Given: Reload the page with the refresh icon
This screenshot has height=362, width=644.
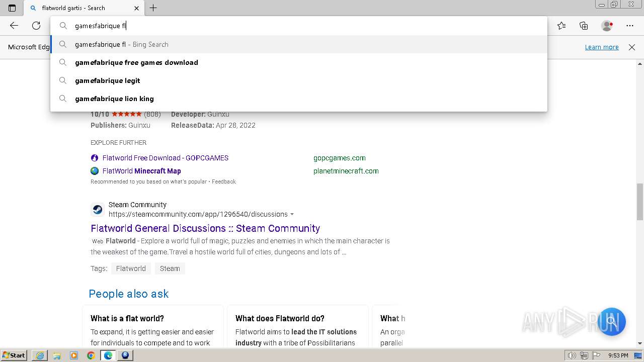Looking at the screenshot, I should pyautogui.click(x=36, y=26).
